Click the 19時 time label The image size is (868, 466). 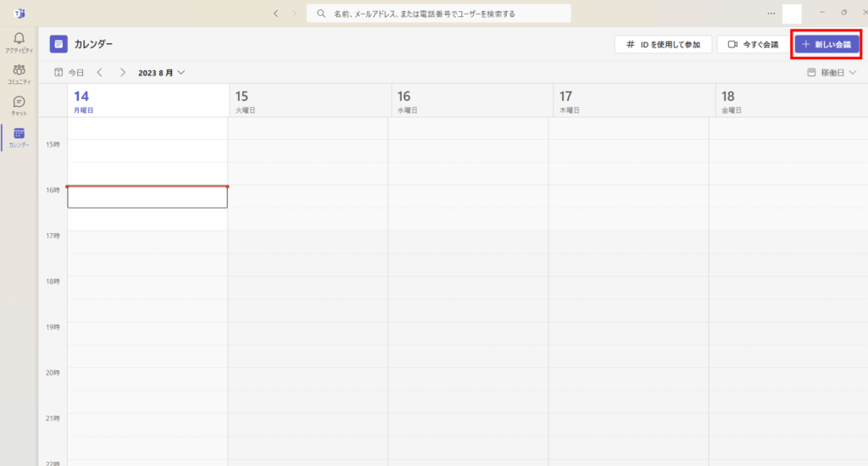pos(53,327)
